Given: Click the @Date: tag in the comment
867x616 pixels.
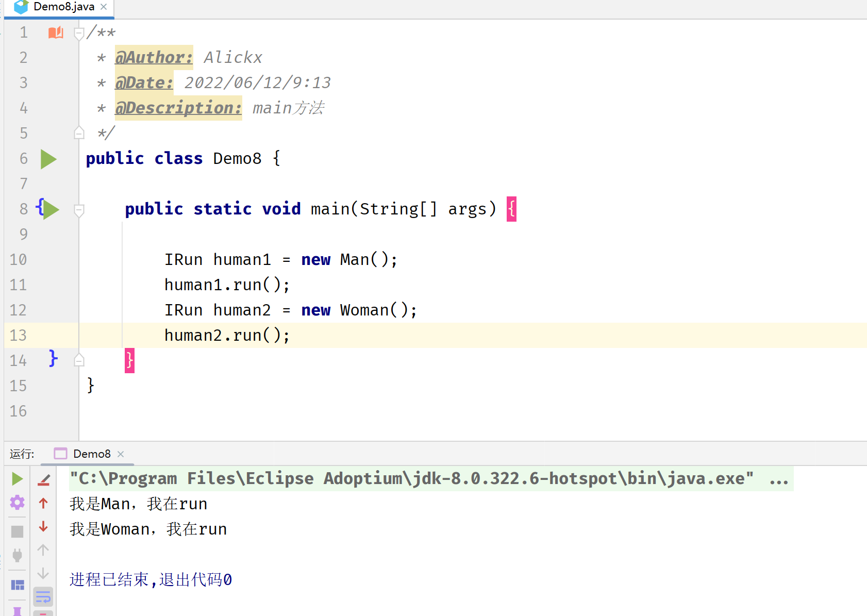Looking at the screenshot, I should click(144, 82).
